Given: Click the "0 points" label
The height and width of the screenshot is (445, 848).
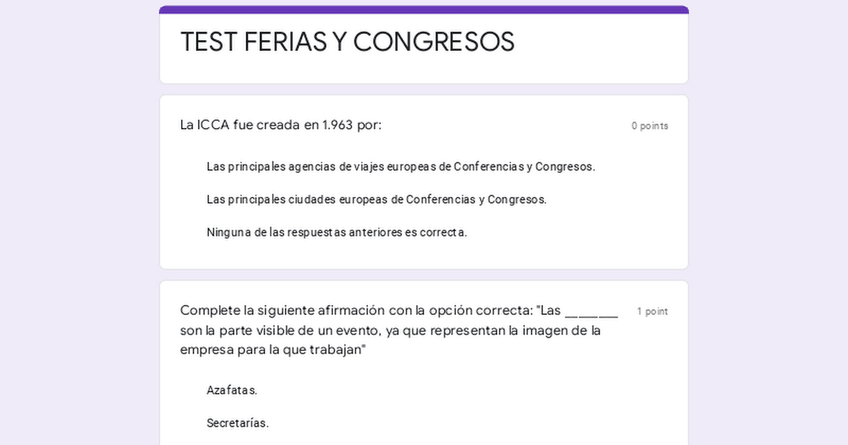Looking at the screenshot, I should click(x=649, y=126).
